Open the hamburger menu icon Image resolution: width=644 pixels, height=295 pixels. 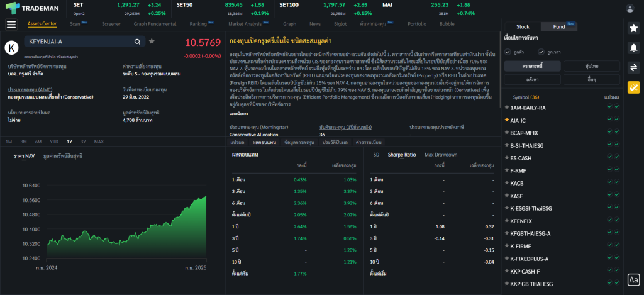[x=11, y=25]
